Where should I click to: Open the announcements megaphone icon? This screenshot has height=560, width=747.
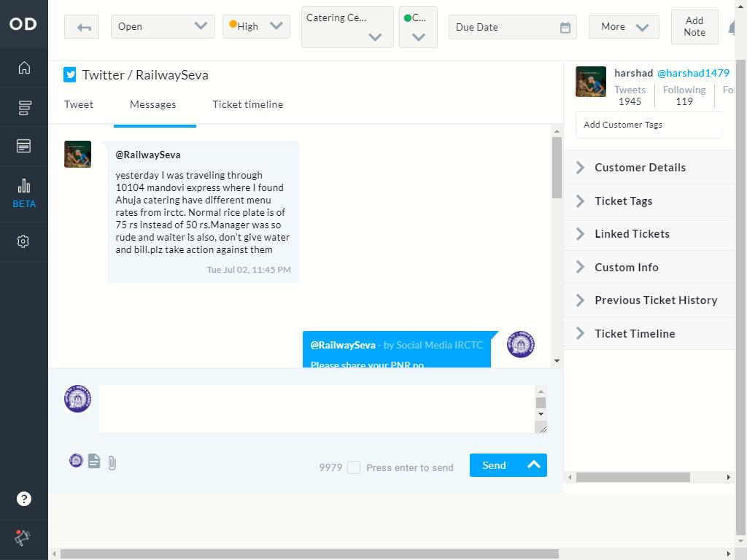point(22,537)
